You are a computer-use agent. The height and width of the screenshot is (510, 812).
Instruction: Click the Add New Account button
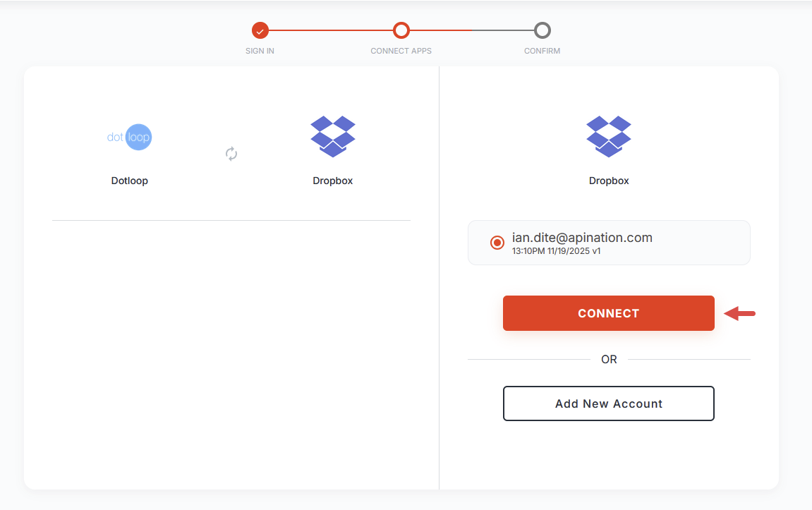[609, 403]
